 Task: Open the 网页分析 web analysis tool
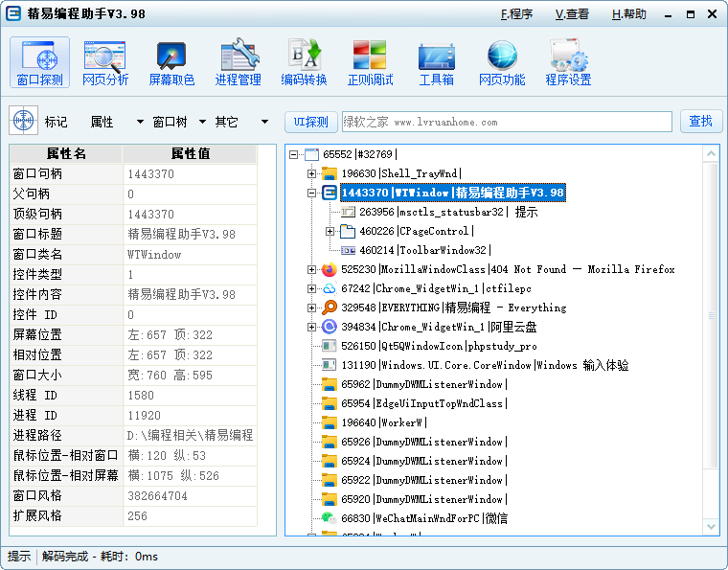point(104,63)
